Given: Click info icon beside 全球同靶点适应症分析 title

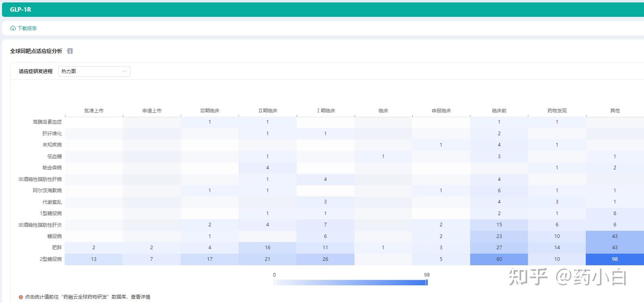Looking at the screenshot, I should tap(70, 51).
